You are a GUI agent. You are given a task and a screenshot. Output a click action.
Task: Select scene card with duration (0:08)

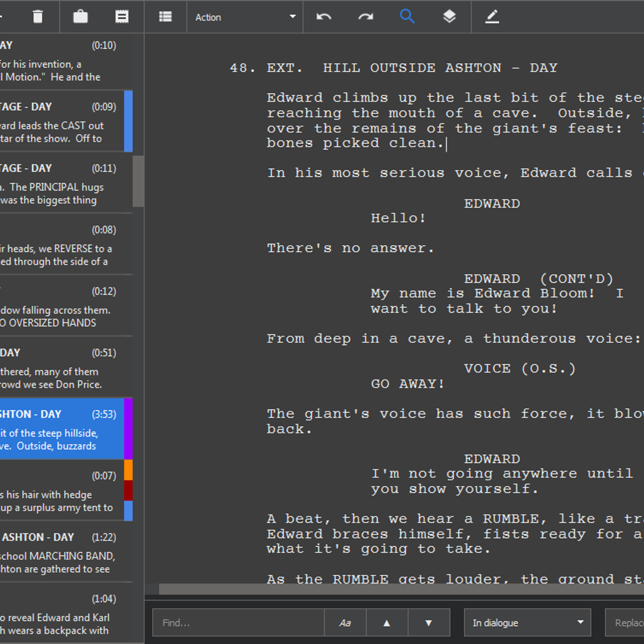click(x=66, y=244)
